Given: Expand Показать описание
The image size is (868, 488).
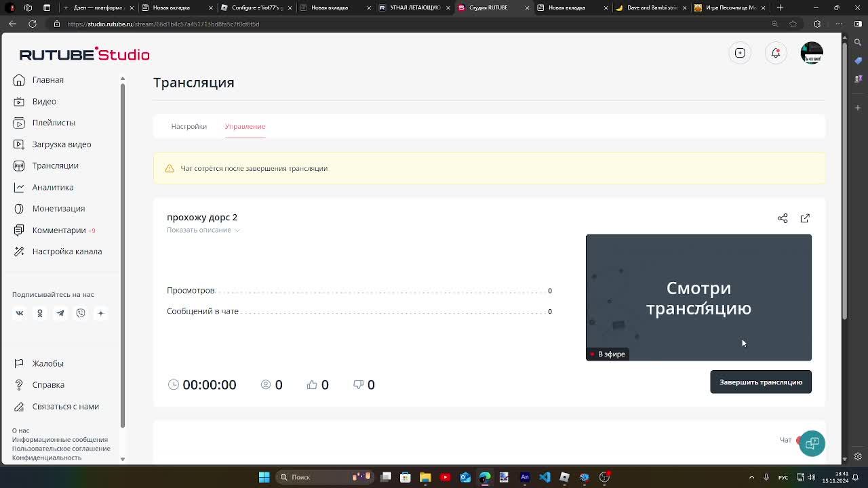Looking at the screenshot, I should [x=203, y=230].
